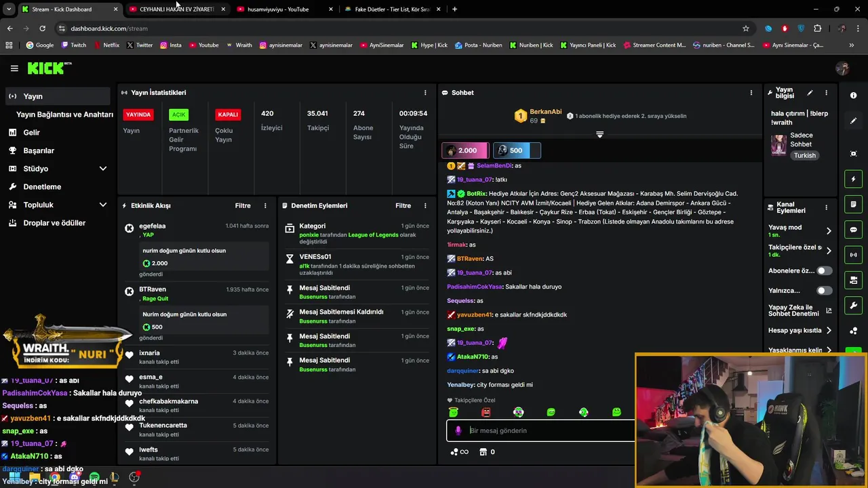
Task: Toggle the Yalnızca... chat switch
Action: pyautogui.click(x=824, y=291)
